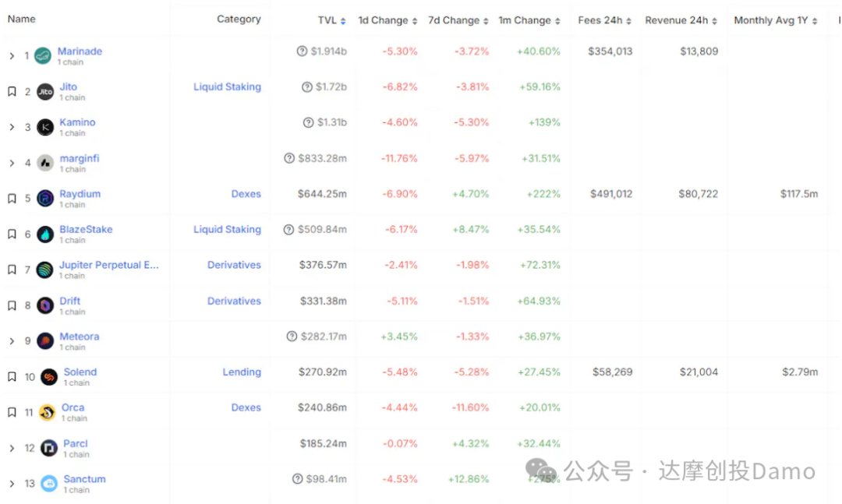Image resolution: width=842 pixels, height=504 pixels.
Task: Click the BlazeStake protocol logo icon
Action: pos(46,234)
